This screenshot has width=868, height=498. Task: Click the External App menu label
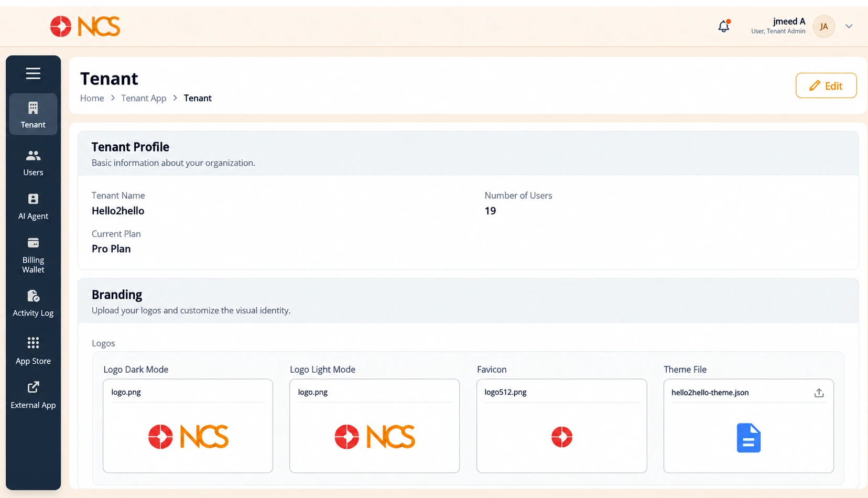[33, 405]
